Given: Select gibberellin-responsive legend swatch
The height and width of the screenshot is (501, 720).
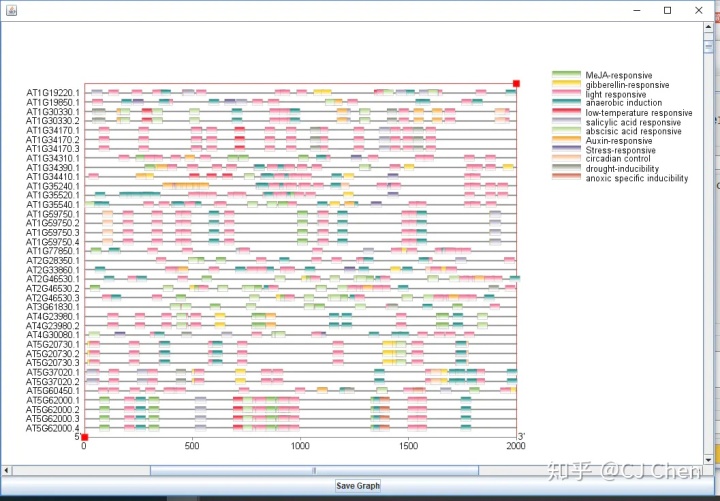Looking at the screenshot, I should 566,84.
